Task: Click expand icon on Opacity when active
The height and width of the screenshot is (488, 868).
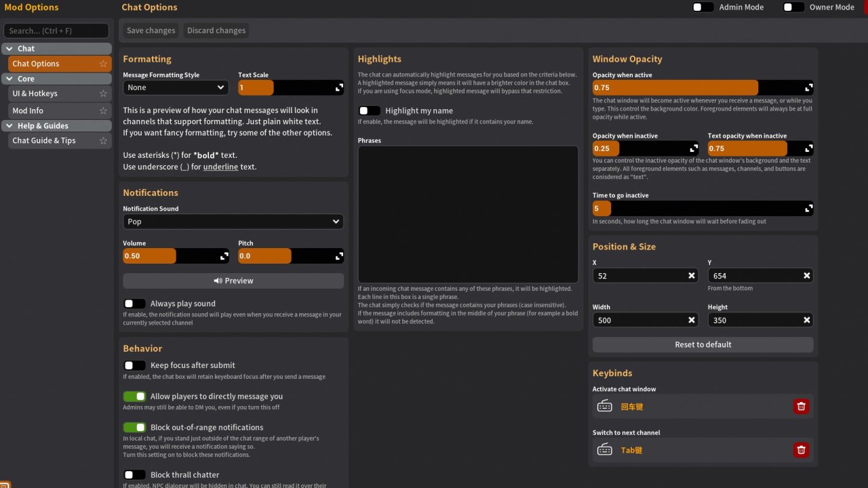Action: 808,87
